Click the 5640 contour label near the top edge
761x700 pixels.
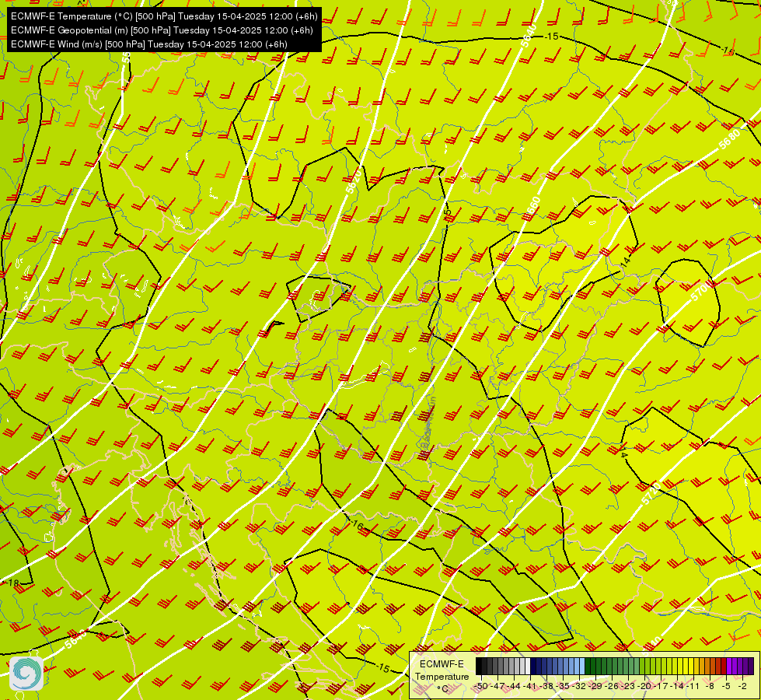click(529, 34)
